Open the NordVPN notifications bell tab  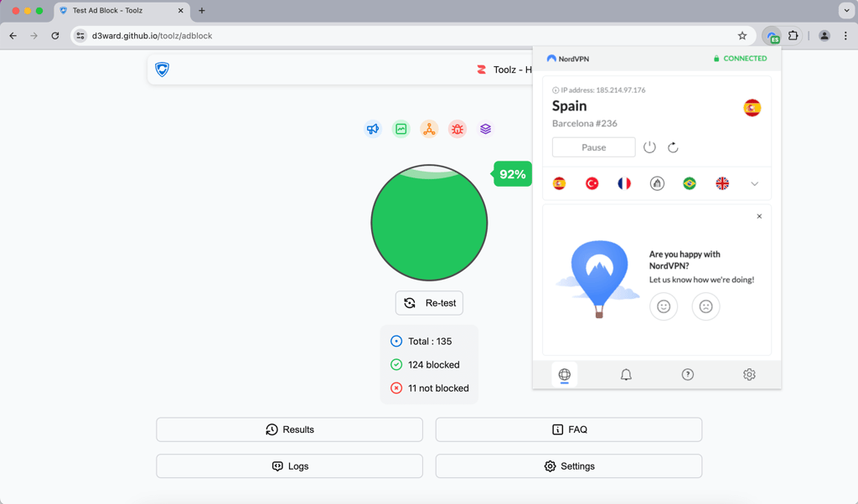626,374
